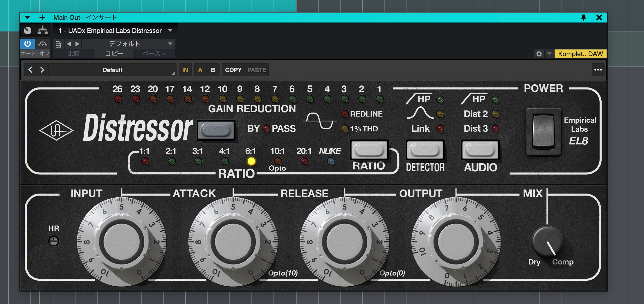Open the insert window menu triangle
Image resolution: width=644 pixels, height=304 pixels.
27,17
